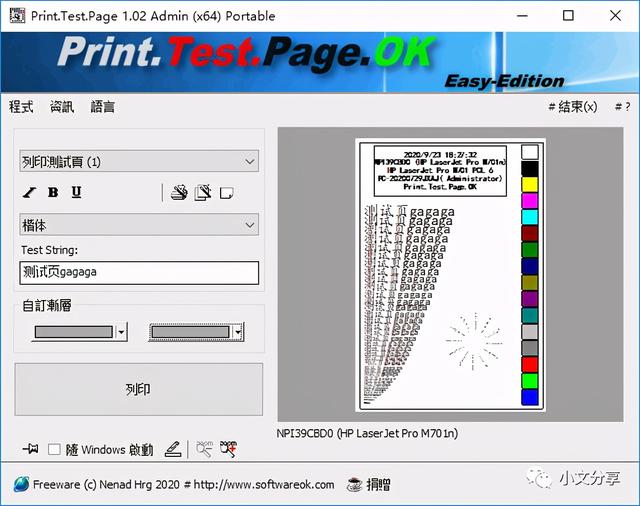Click the # ? help menu item
Image resolution: width=640 pixels, height=506 pixels.
coord(622,107)
